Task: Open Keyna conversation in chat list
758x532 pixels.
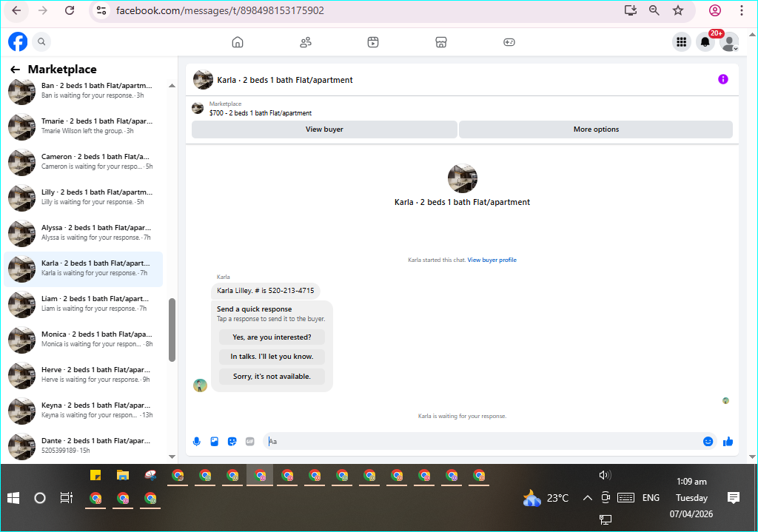Action: [83, 411]
